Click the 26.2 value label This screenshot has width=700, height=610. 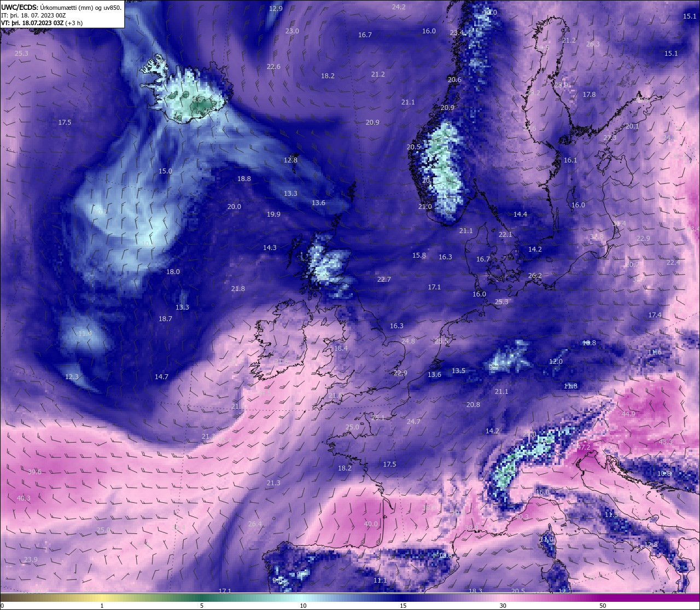[535, 276]
